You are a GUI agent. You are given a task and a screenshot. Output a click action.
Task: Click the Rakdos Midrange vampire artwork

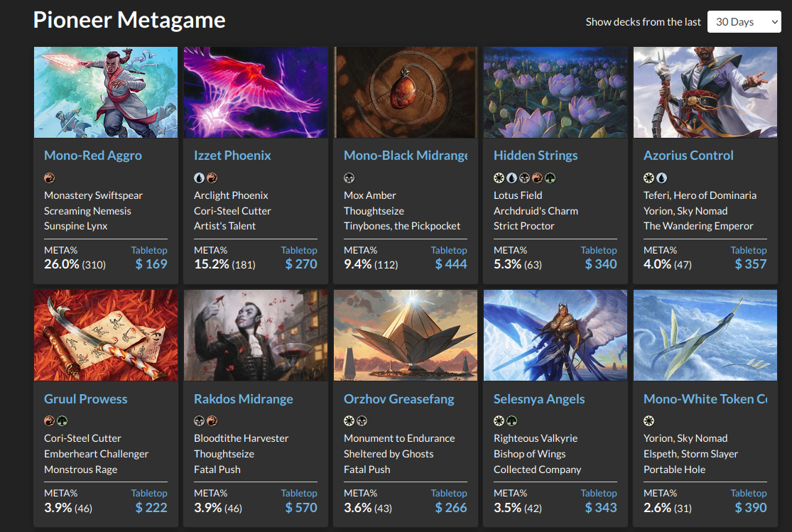click(x=256, y=335)
